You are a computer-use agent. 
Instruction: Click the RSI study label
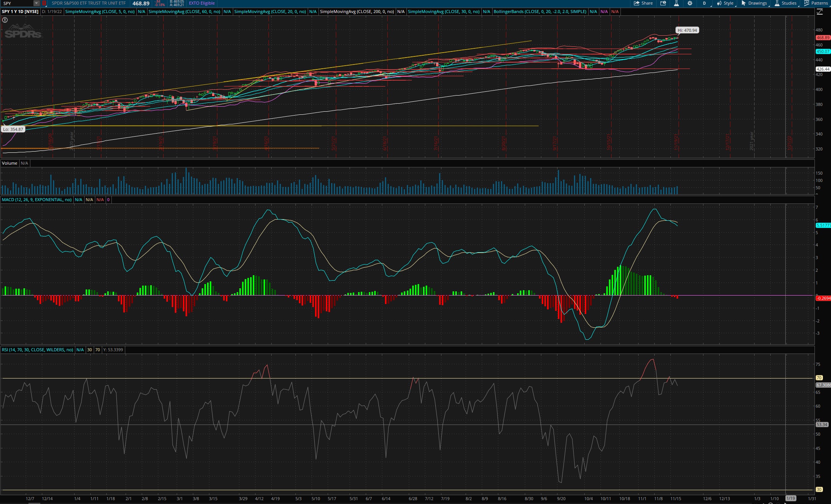37,350
